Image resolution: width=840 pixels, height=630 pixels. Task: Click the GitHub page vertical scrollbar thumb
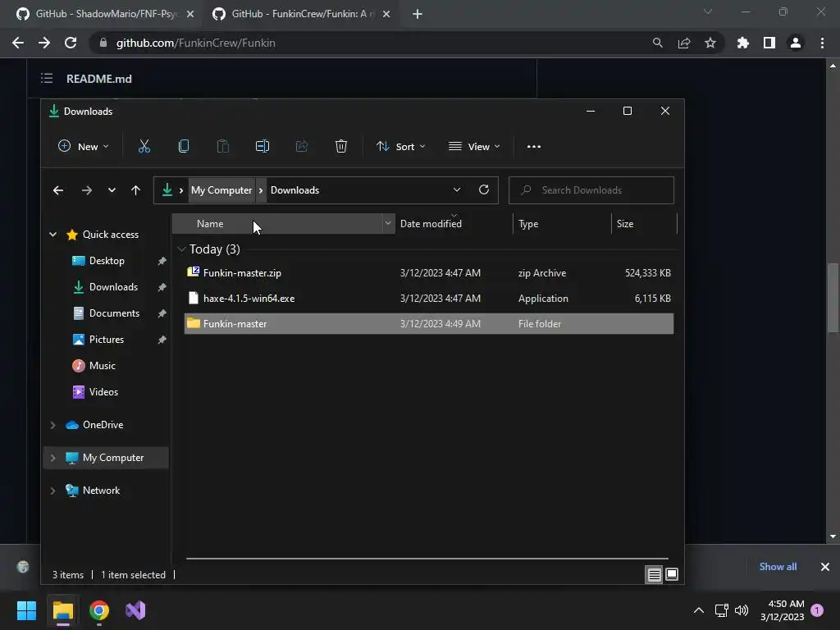click(833, 297)
